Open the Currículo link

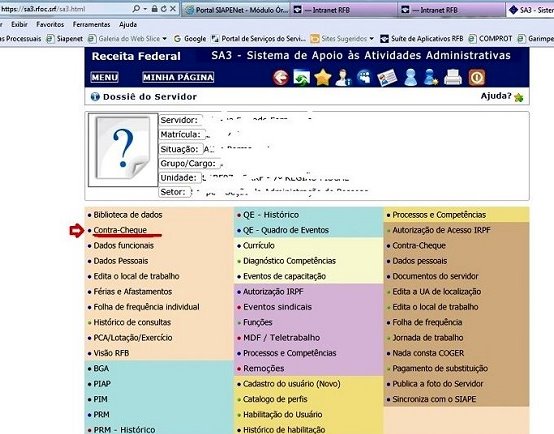[x=259, y=246]
